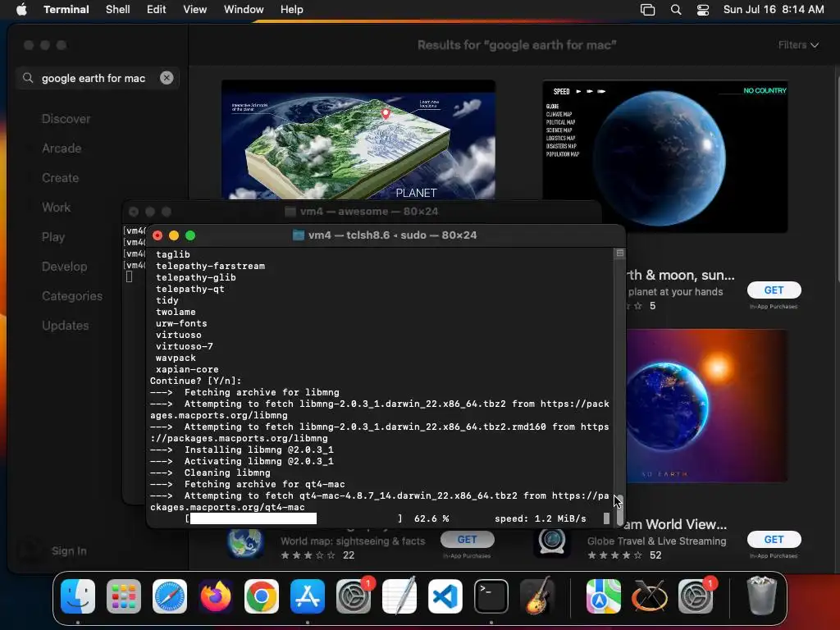Click the 'earth & moon, sun...' app title

tap(681, 275)
